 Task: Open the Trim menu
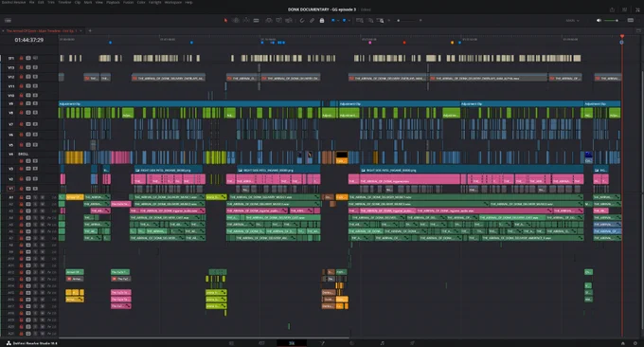click(51, 3)
